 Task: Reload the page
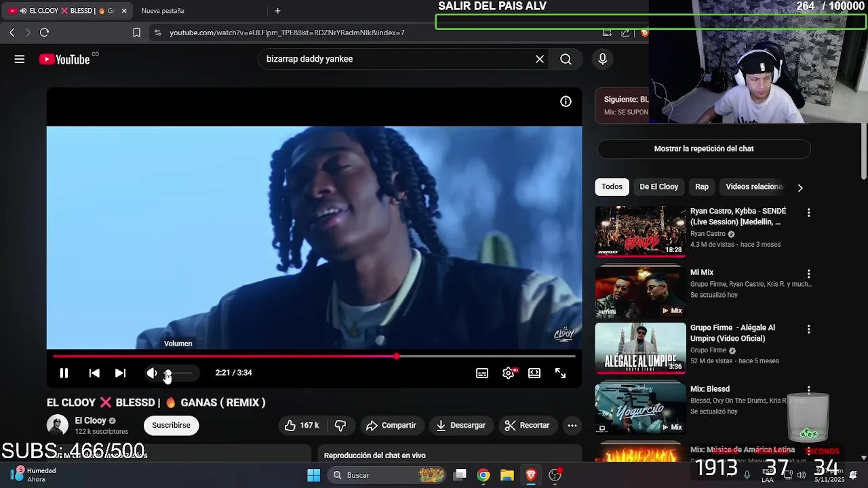click(44, 33)
